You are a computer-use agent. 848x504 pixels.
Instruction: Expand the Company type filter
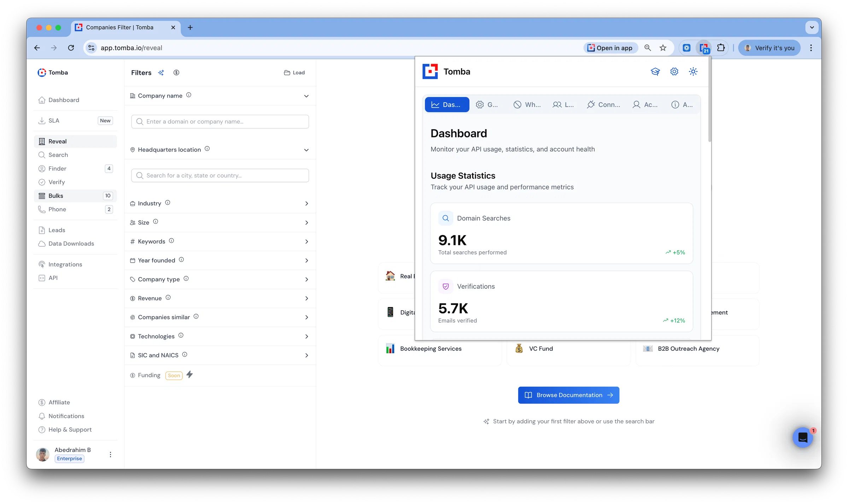point(306,280)
